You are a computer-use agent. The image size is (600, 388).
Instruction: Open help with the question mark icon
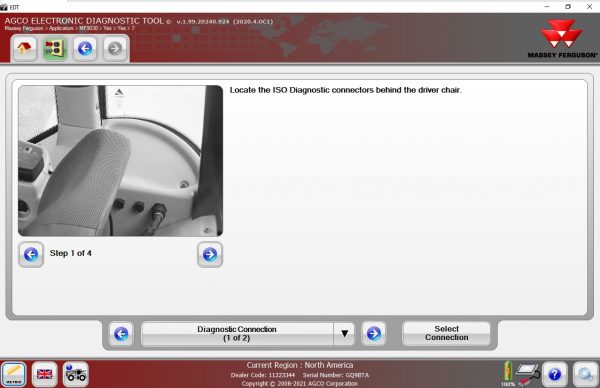(554, 374)
